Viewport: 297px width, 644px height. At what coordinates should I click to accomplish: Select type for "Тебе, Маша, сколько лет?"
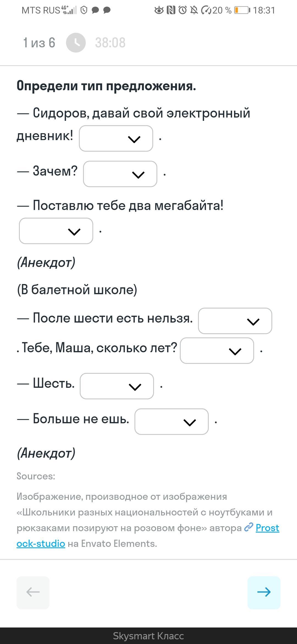tap(217, 351)
